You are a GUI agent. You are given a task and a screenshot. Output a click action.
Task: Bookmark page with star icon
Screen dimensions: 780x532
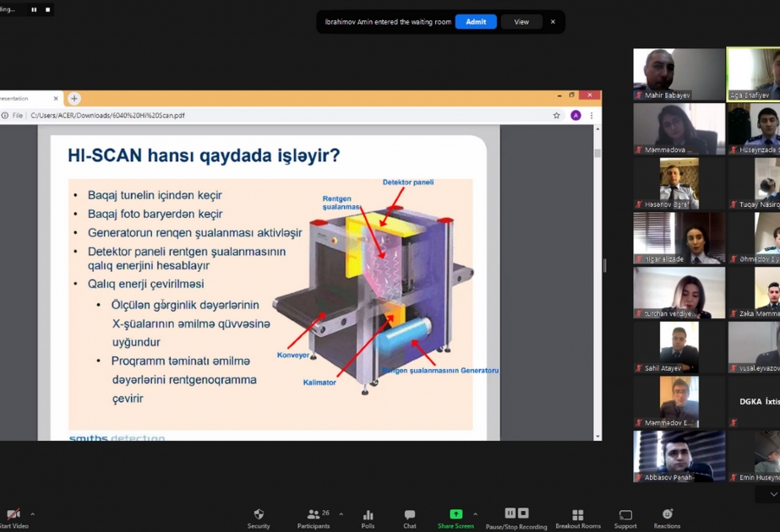[x=557, y=116]
